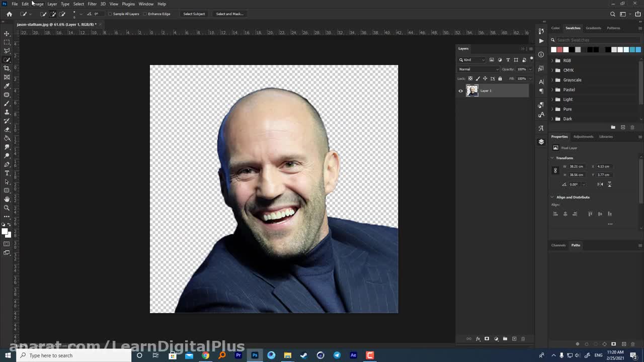The image size is (644, 362).
Task: Select the Move tool
Action: 7,34
